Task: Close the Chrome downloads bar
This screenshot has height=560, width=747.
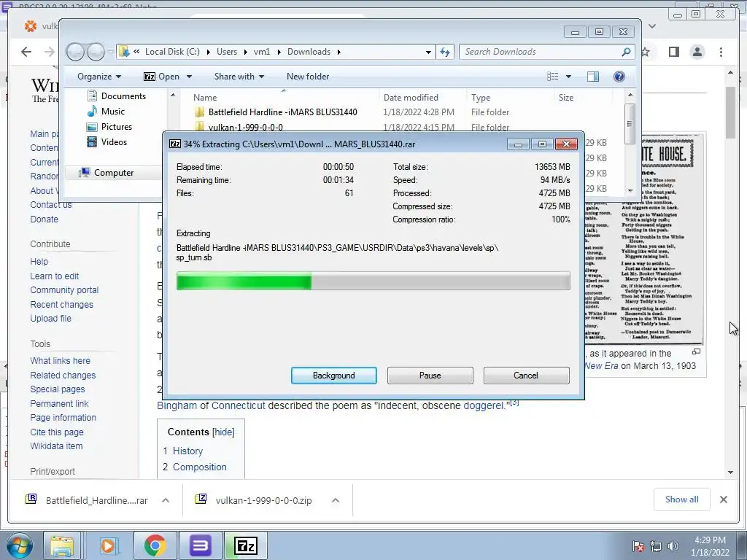Action: pos(723,499)
